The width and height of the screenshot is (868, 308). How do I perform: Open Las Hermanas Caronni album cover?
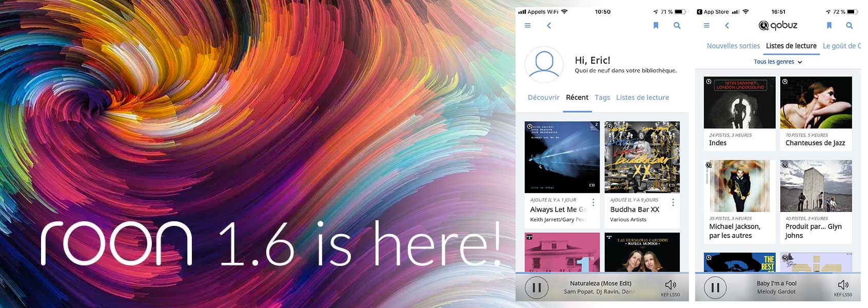(642, 252)
